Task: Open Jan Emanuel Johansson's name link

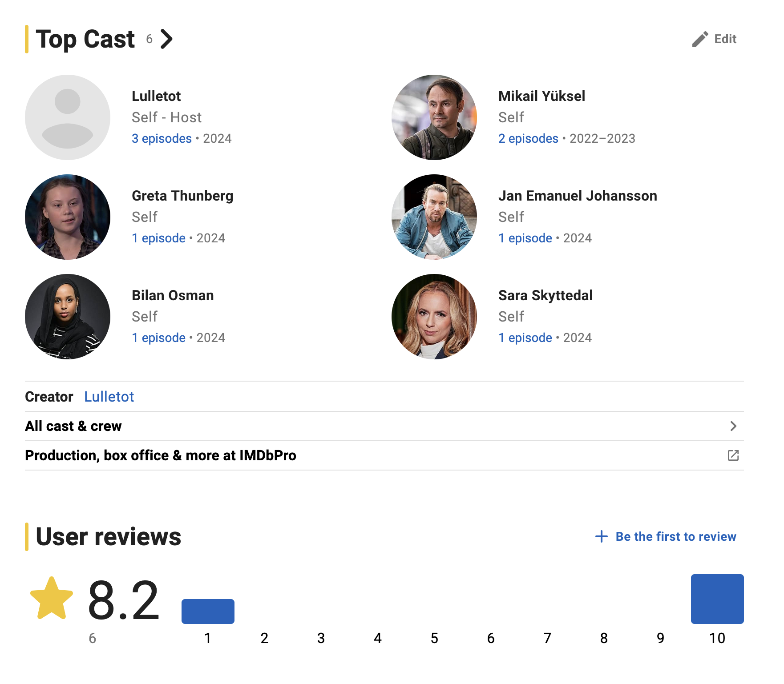Action: click(578, 196)
